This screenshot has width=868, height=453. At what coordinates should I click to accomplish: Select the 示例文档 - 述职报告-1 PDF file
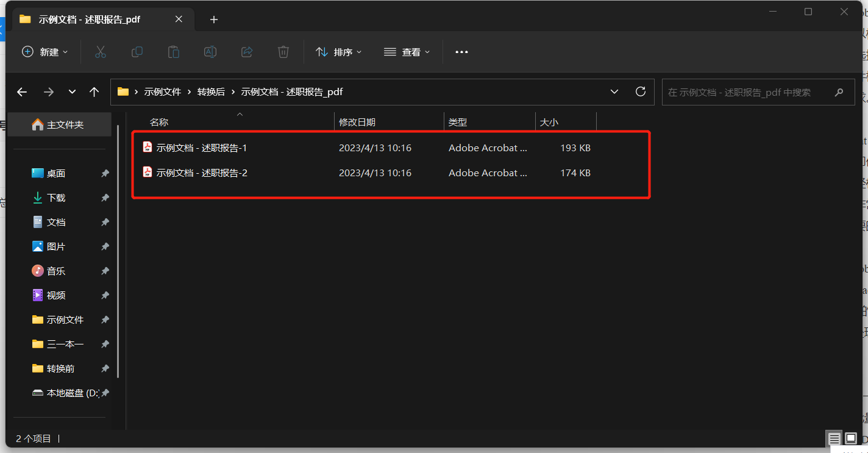(x=201, y=148)
